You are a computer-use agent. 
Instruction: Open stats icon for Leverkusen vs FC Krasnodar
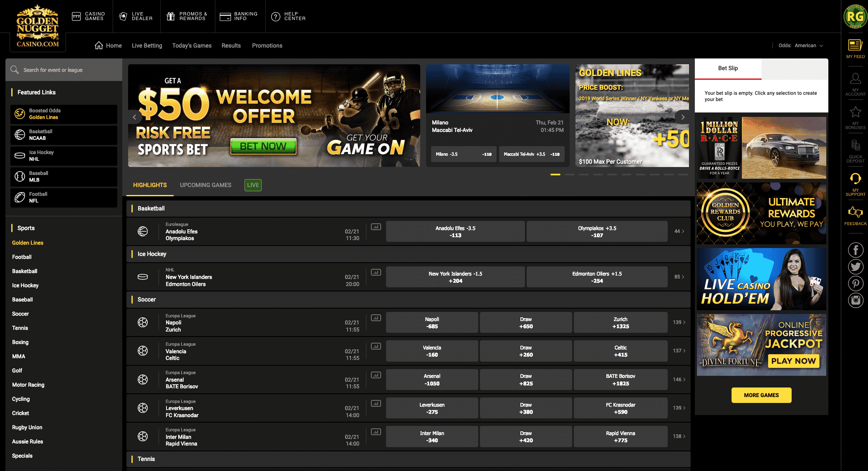(376, 403)
